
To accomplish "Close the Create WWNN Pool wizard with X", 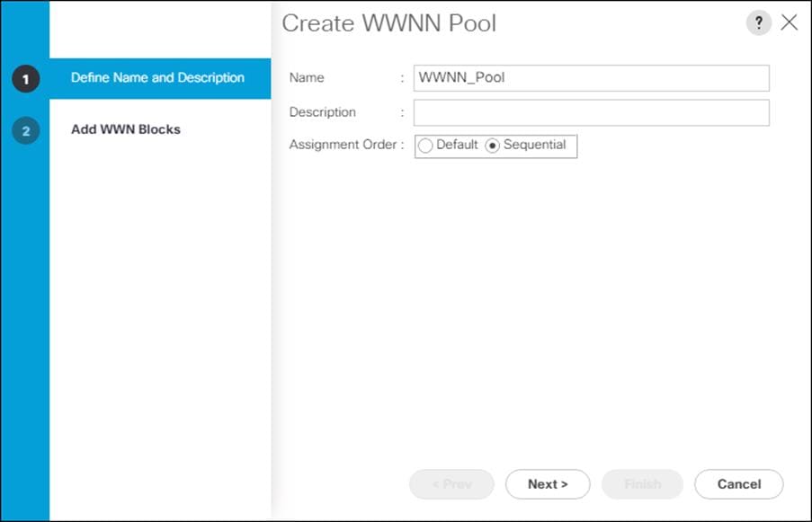I will tap(790, 22).
